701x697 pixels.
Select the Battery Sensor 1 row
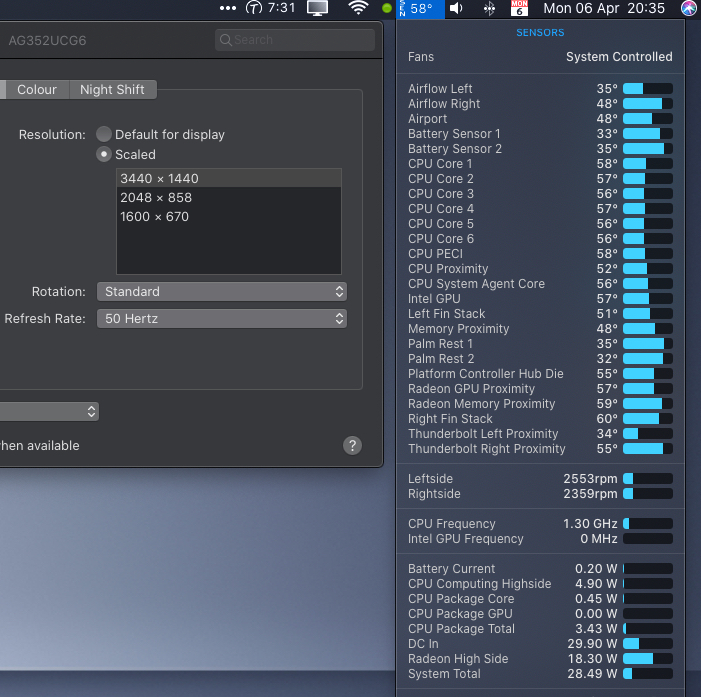click(540, 134)
